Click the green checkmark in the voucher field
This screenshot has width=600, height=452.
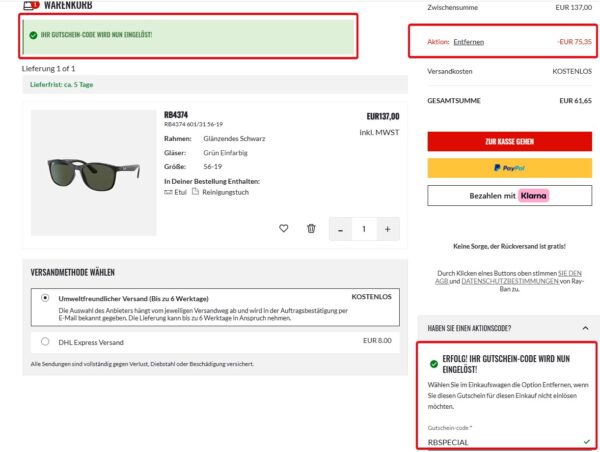[585, 442]
